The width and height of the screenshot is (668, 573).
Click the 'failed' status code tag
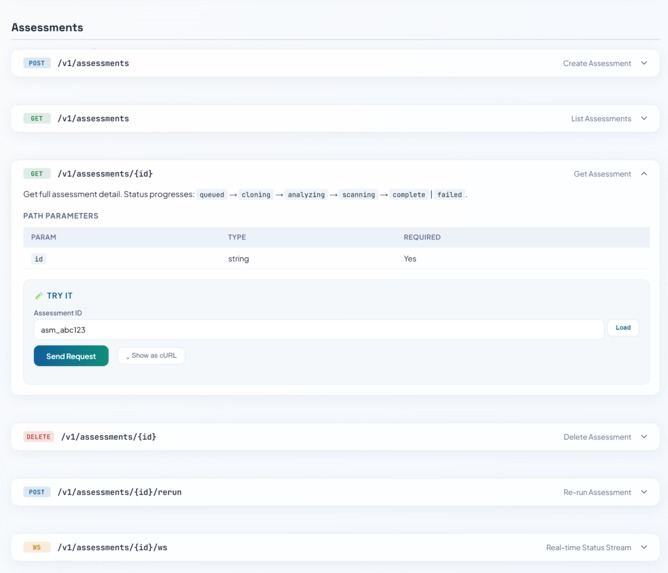(449, 195)
